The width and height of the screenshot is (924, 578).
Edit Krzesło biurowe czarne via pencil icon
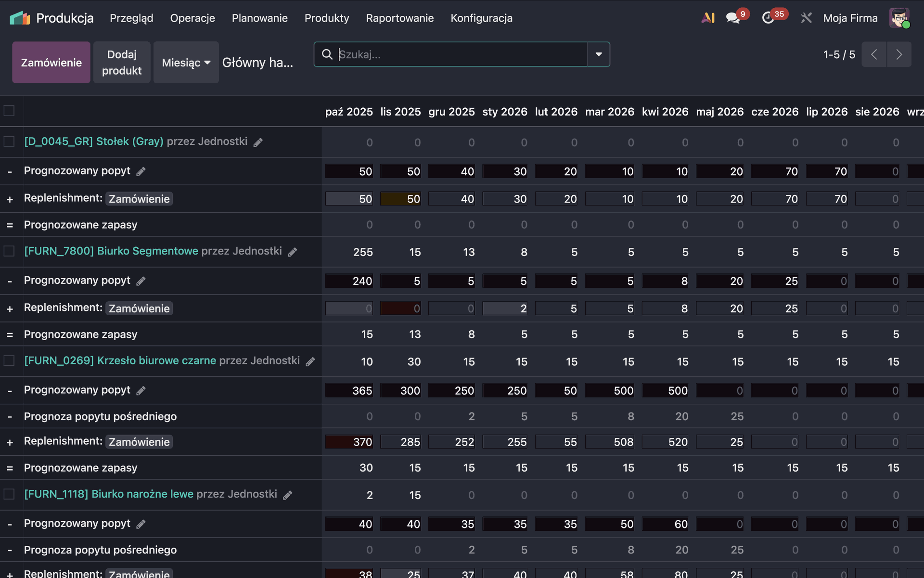(310, 361)
